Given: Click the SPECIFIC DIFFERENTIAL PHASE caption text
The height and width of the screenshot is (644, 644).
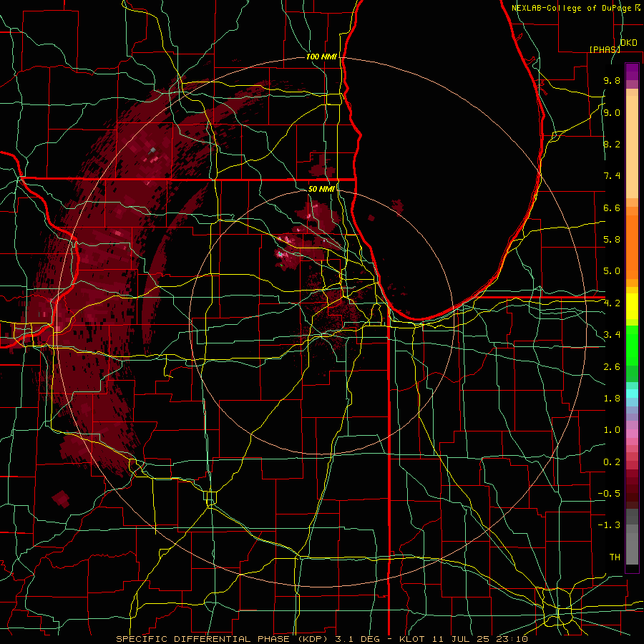Looking at the screenshot, I should [x=205, y=639].
